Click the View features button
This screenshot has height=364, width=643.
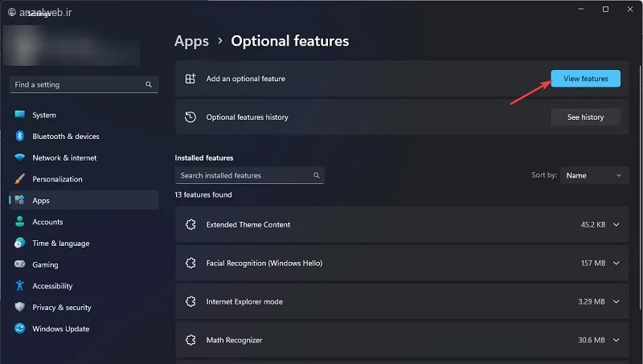coord(585,78)
